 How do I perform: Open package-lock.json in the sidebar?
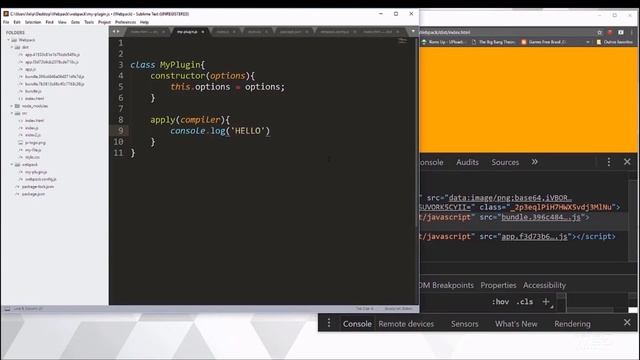[x=38, y=187]
